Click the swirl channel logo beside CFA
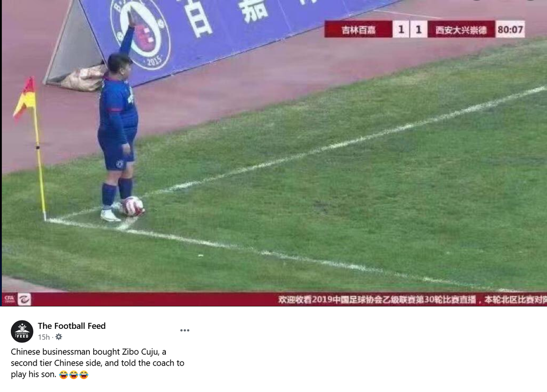 [25, 299]
